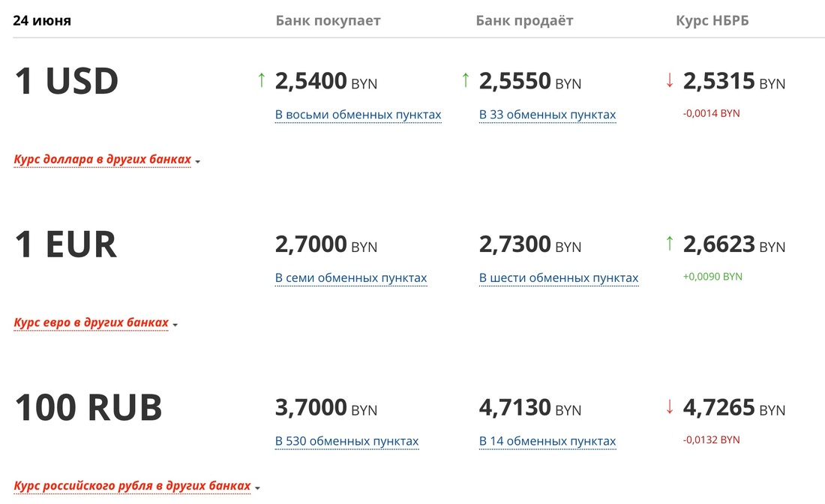This screenshot has height=504, width=825.
Task: Open 'Курс евро в других банках' link
Action: [x=91, y=322]
